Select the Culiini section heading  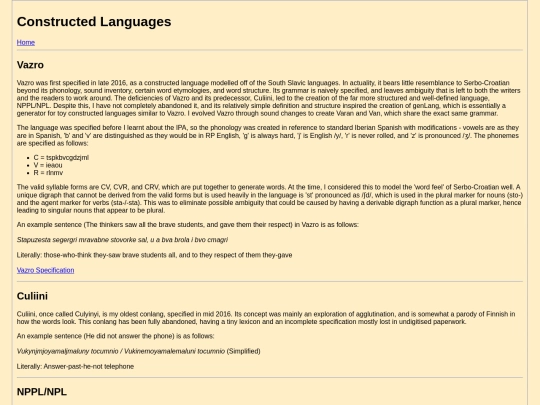pos(32,296)
